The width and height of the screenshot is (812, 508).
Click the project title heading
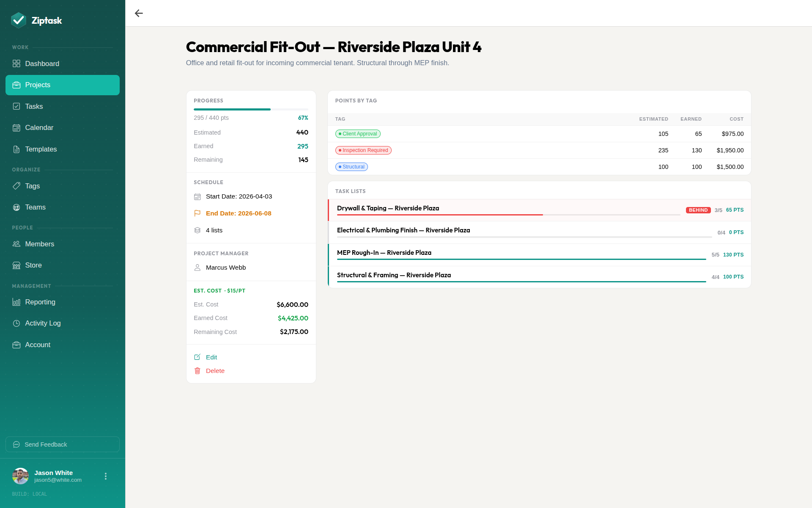(x=334, y=47)
